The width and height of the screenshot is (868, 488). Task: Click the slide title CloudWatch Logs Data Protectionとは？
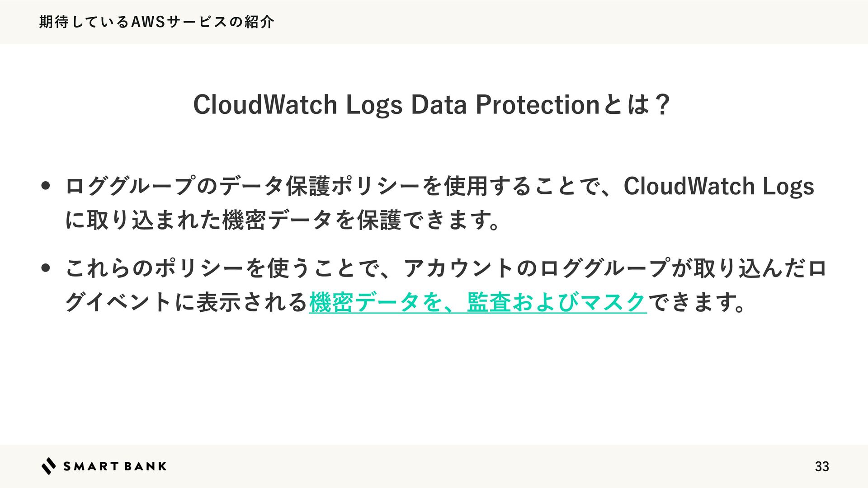(x=432, y=104)
